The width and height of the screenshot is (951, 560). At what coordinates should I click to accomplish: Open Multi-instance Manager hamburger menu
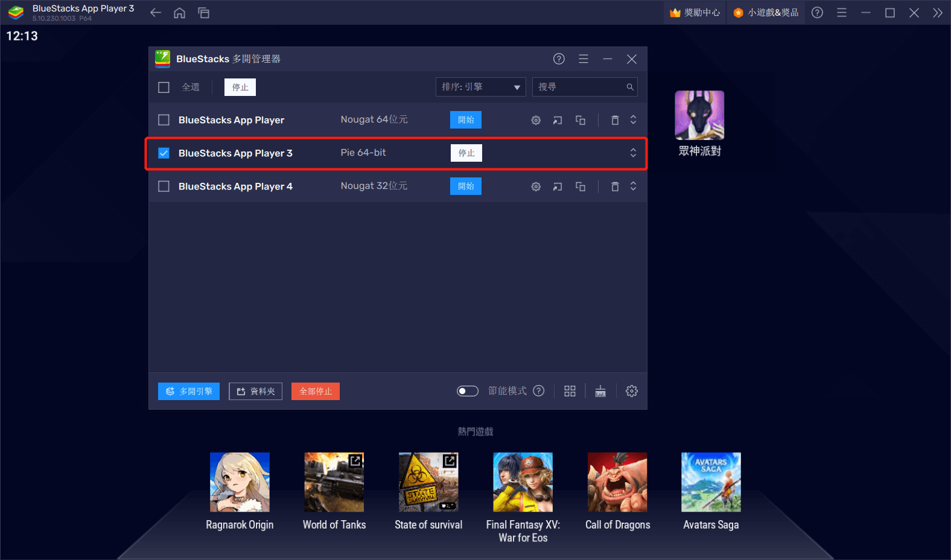584,59
